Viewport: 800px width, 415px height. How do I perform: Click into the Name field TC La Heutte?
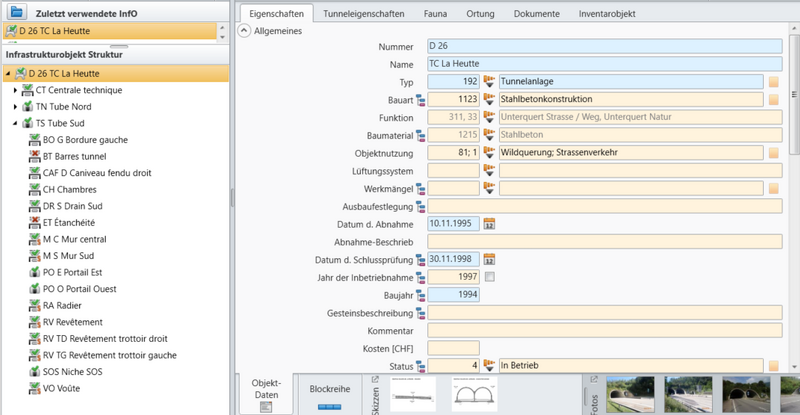(605, 64)
